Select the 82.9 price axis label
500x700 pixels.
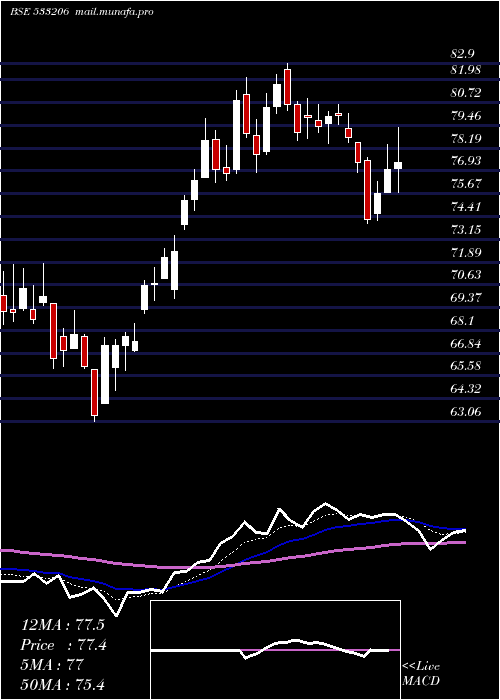[462, 54]
